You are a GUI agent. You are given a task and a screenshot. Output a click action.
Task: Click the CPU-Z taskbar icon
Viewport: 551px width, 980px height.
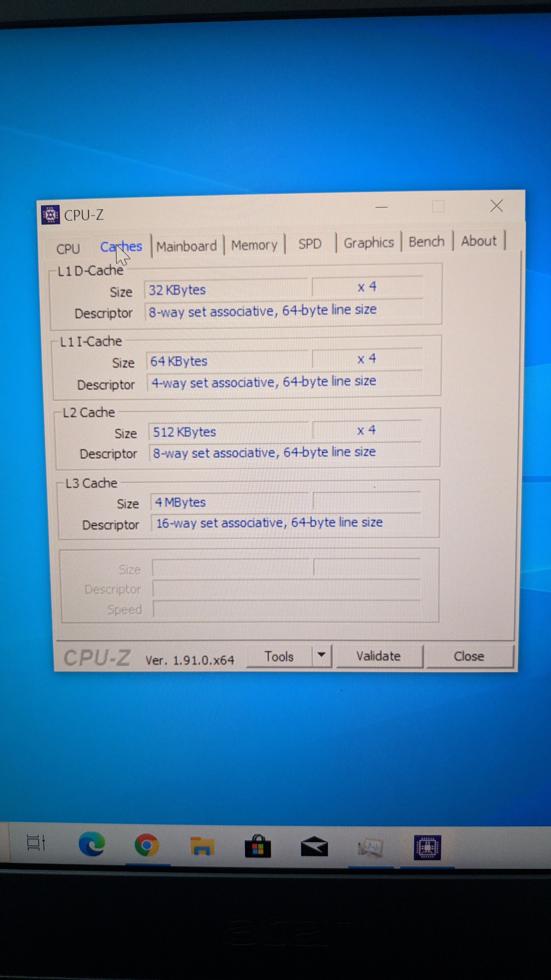(427, 848)
